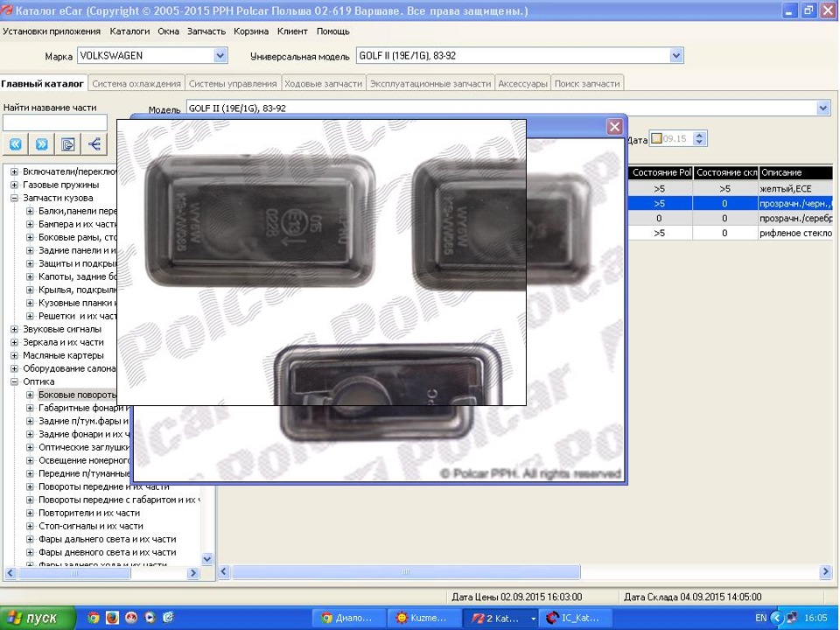Click the double-left arrow navigation icon
This screenshot has height=630, width=840.
[x=16, y=143]
